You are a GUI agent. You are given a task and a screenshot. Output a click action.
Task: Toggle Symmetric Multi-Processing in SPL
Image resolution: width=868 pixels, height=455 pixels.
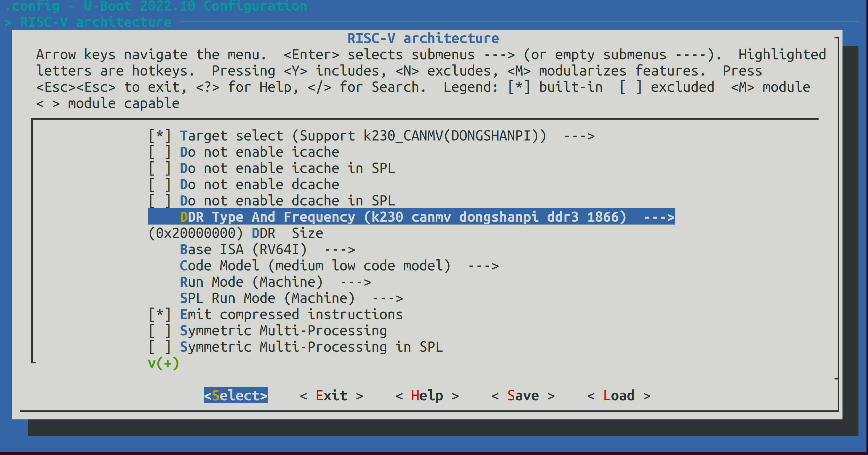click(160, 347)
